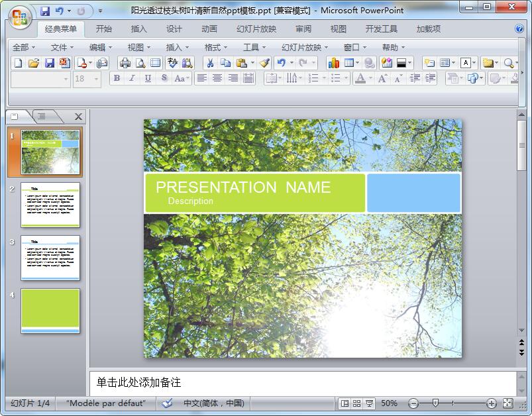Click the Open folder icon
Viewport: 532px width, 416px height.
point(34,63)
